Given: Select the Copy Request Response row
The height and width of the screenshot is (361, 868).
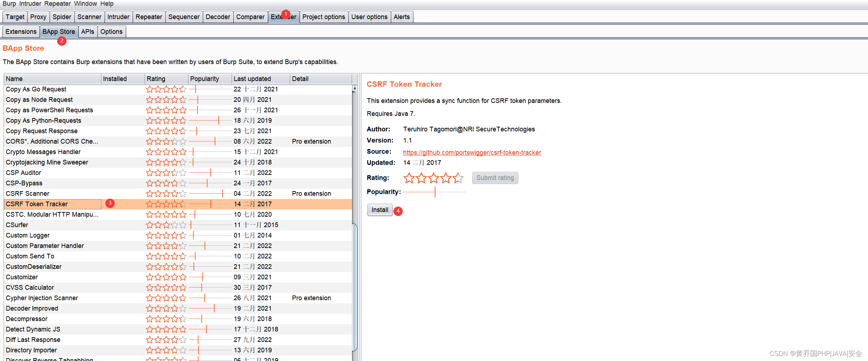Looking at the screenshot, I should click(178, 131).
